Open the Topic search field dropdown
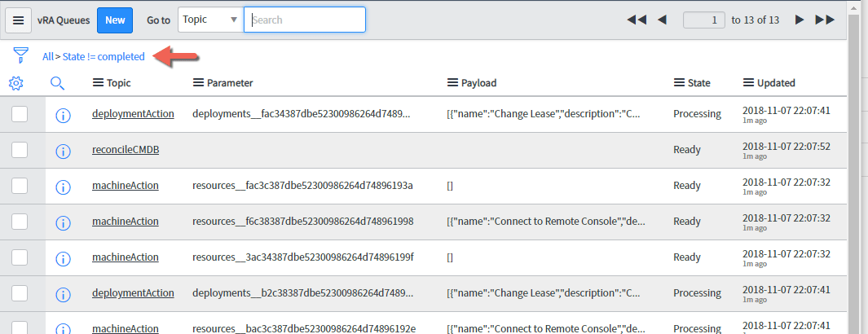This screenshot has height=334, width=868. (210, 20)
